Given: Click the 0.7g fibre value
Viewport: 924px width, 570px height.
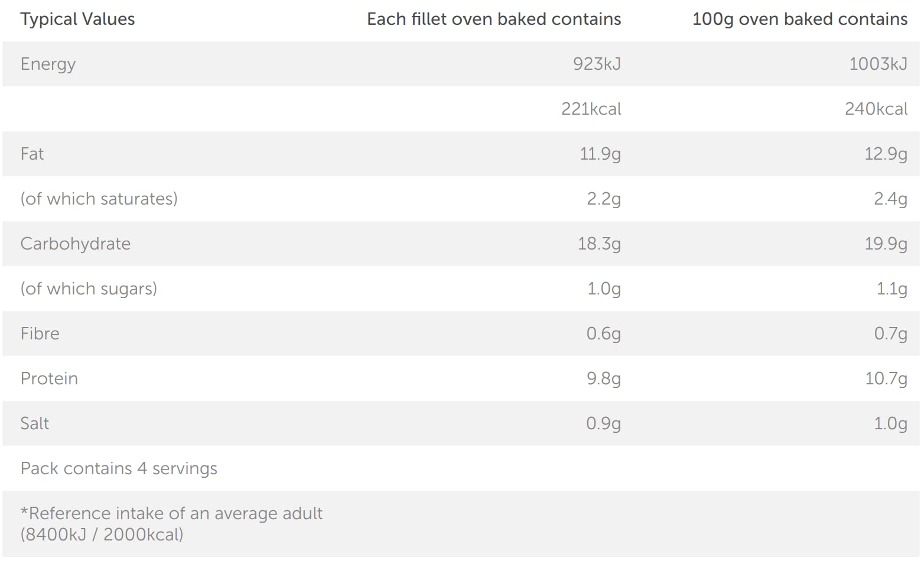Looking at the screenshot, I should click(x=890, y=333).
